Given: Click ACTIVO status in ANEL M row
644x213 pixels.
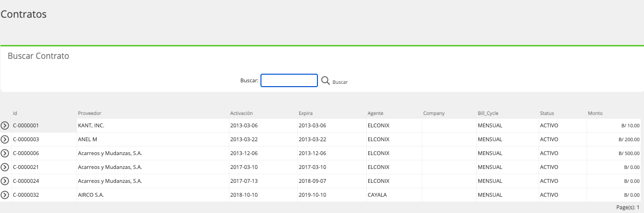Looking at the screenshot, I should point(549,139).
